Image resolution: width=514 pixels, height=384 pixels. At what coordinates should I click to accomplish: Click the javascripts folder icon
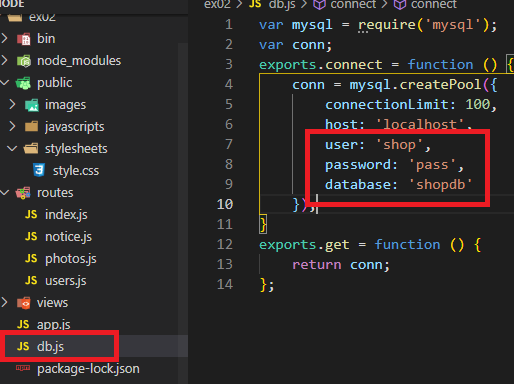32,127
